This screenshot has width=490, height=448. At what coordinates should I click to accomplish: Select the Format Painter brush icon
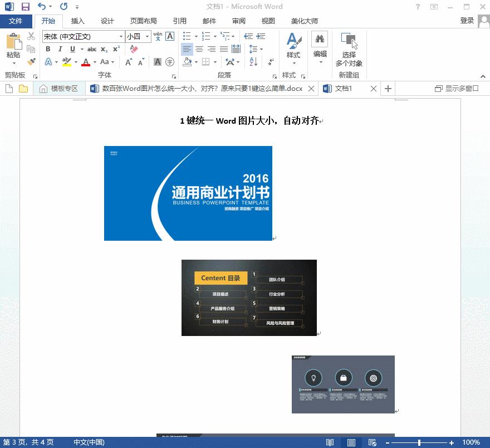click(x=32, y=61)
